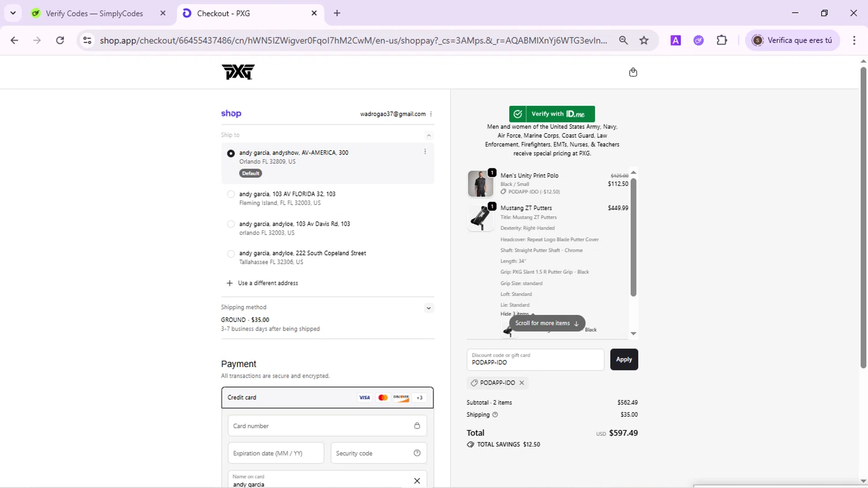Click the PXG logo
The height and width of the screenshot is (488, 868).
(x=238, y=72)
